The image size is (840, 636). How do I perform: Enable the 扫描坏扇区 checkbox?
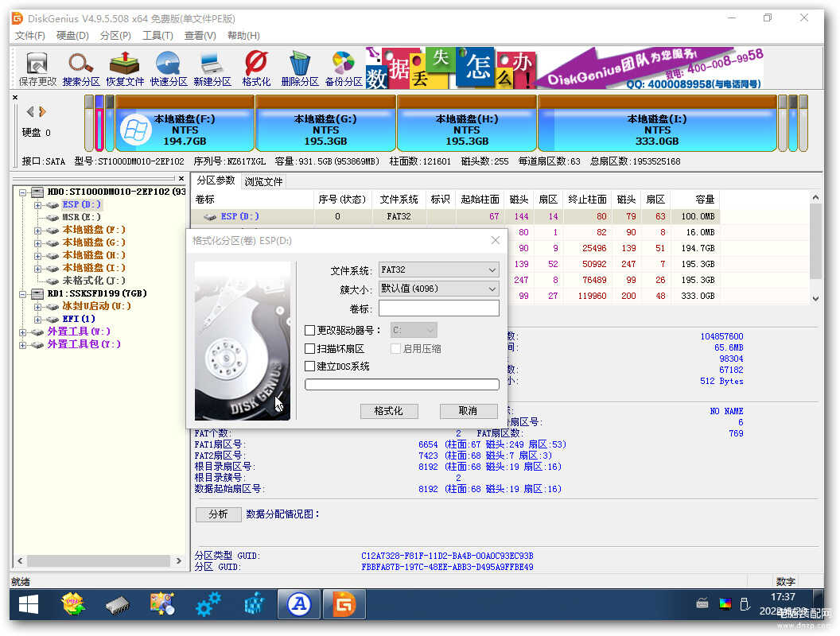pyautogui.click(x=309, y=348)
